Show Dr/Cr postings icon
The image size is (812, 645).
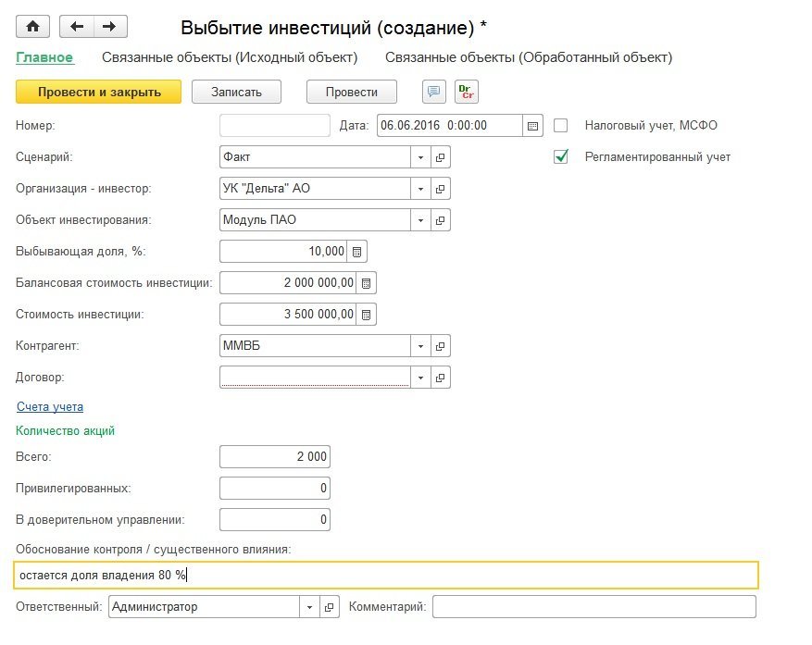click(466, 93)
